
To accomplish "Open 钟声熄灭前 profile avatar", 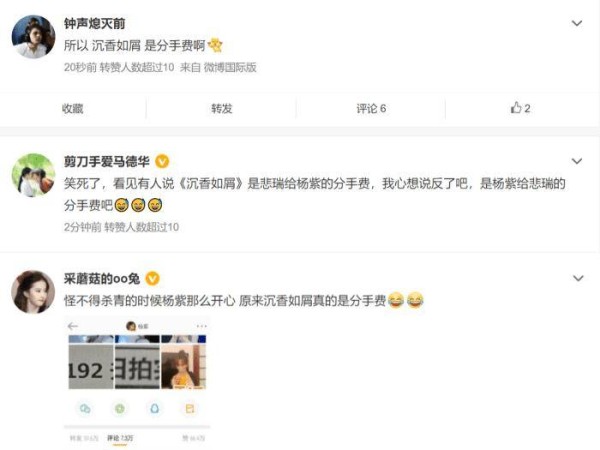I will tap(34, 37).
